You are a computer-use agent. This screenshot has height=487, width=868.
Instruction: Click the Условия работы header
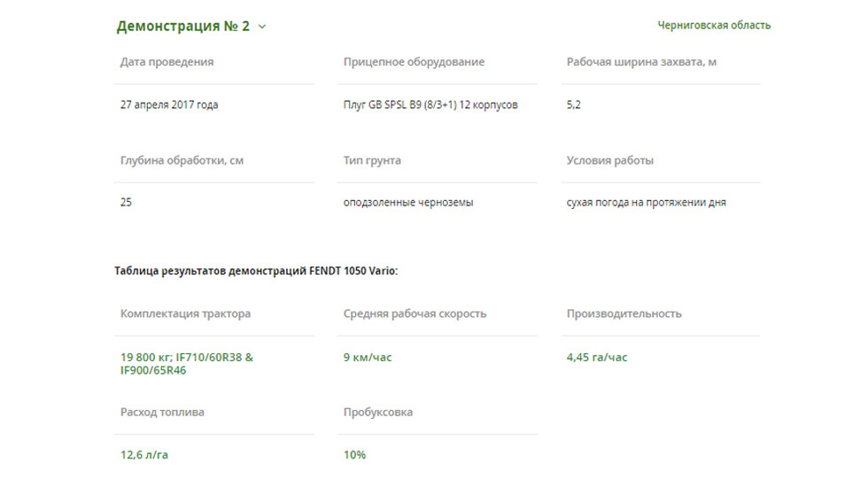tap(609, 160)
